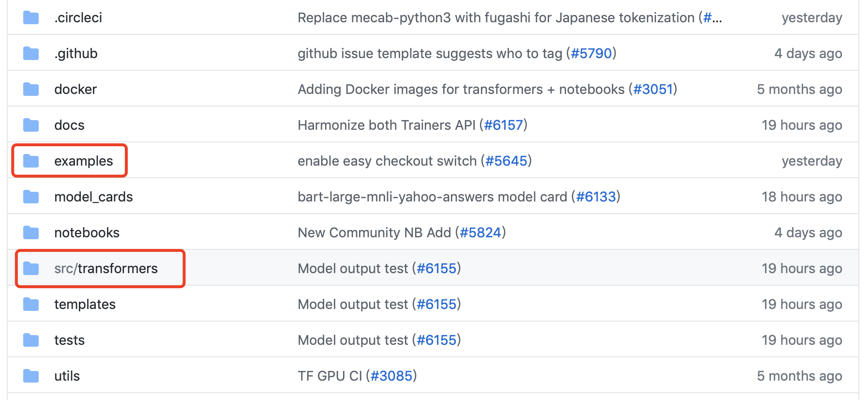This screenshot has height=400, width=868.
Task: Click '5 months ago' in utils row
Action: pyautogui.click(x=799, y=376)
